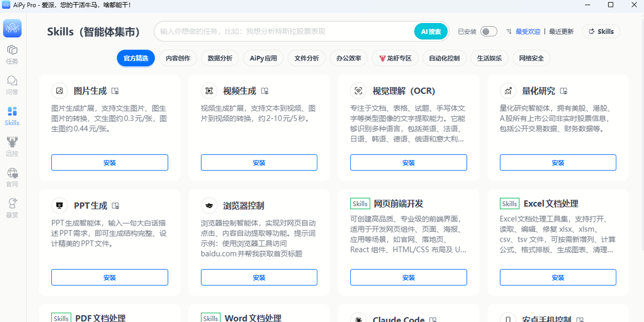Click the 最受欢迎 sort link
The width and height of the screenshot is (644, 322).
(528, 31)
